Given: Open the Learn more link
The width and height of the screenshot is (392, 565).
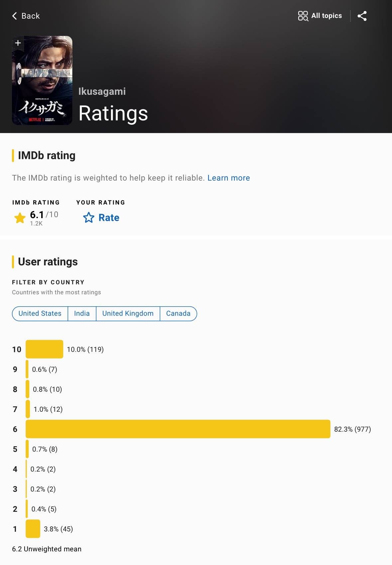Looking at the screenshot, I should click(228, 178).
